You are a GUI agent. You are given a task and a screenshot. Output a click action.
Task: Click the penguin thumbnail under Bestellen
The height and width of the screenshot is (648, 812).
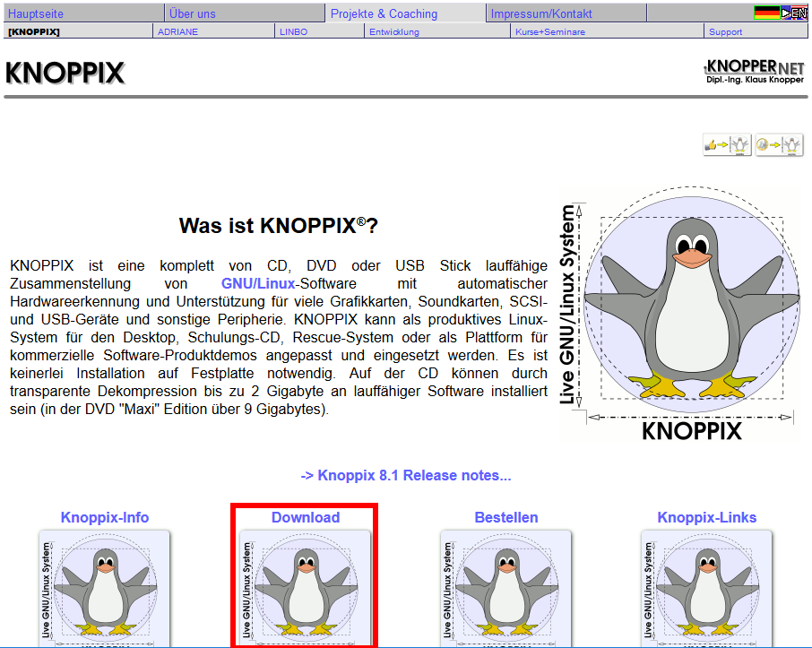tap(506, 589)
